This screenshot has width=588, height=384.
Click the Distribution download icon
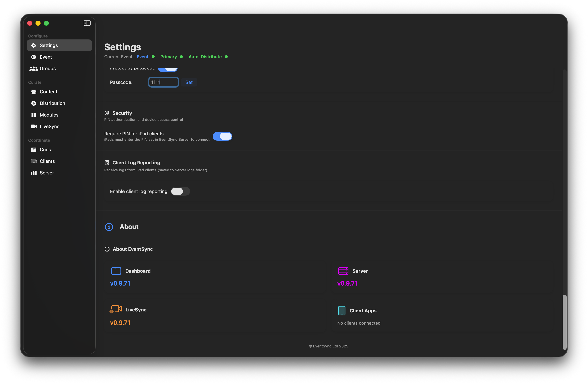pyautogui.click(x=34, y=104)
